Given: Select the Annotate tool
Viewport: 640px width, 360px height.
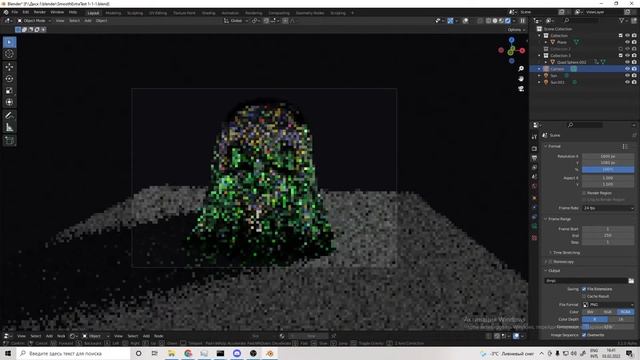Looking at the screenshot, I should 9,116.
